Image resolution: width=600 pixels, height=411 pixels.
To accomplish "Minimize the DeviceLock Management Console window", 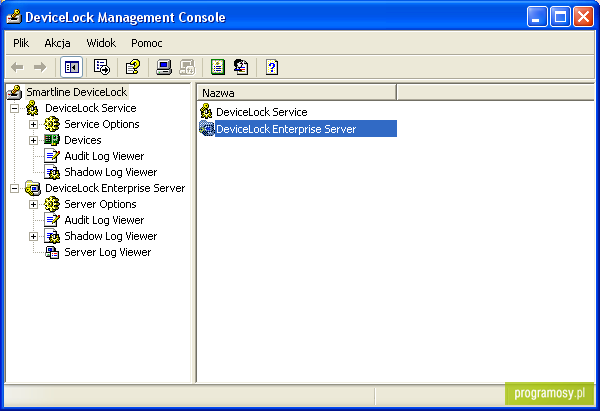I will coord(537,17).
